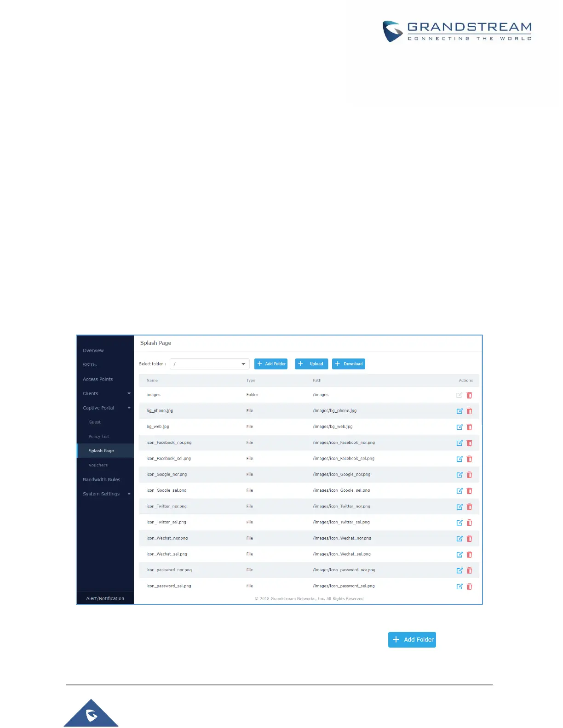The width and height of the screenshot is (563, 728).
Task: Click the Download button
Action: pyautogui.click(x=349, y=364)
